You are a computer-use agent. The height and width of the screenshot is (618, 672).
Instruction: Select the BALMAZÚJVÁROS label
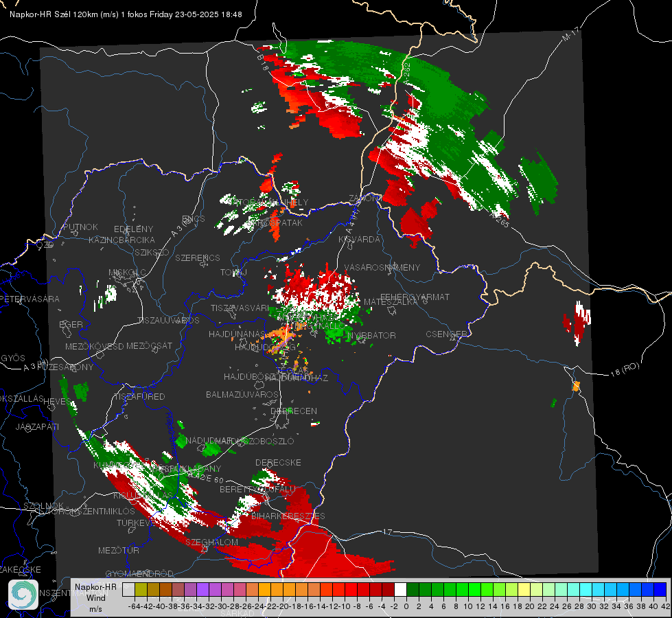(x=242, y=394)
